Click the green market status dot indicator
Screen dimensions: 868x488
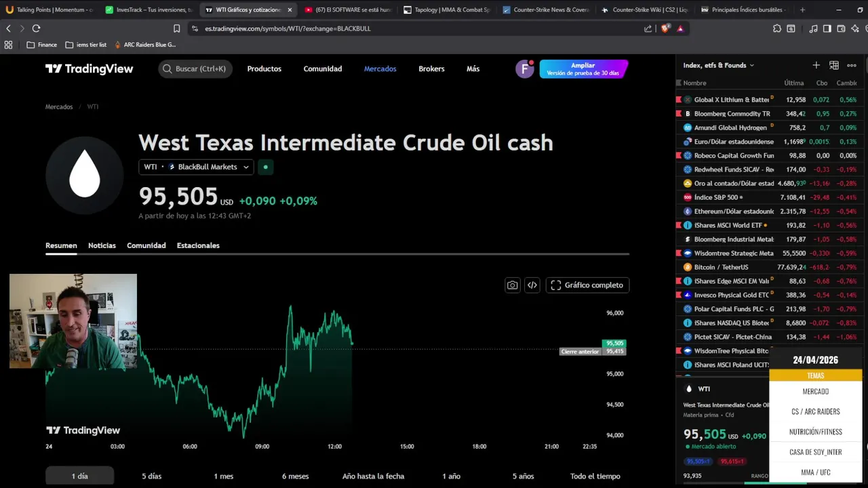click(265, 167)
